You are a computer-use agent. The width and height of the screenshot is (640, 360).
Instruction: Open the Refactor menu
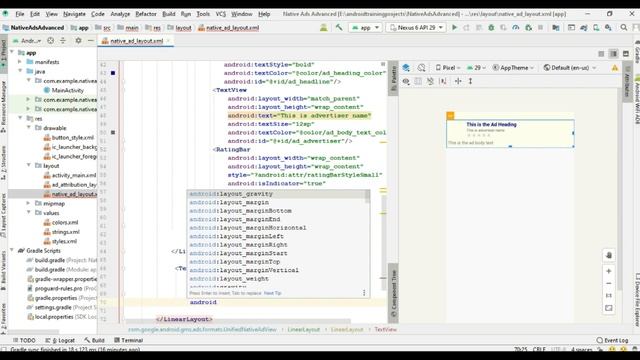point(146,14)
